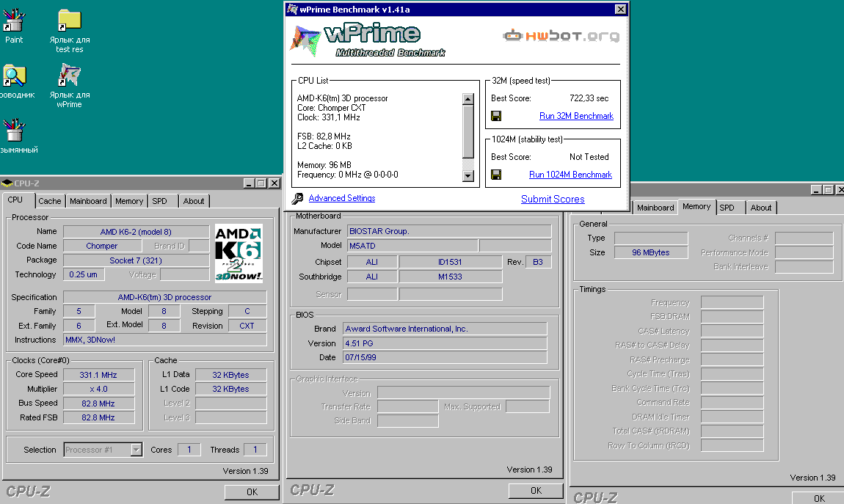
Task: Click Manufacturer field 'BIOSTAR Group.'
Action: [449, 231]
